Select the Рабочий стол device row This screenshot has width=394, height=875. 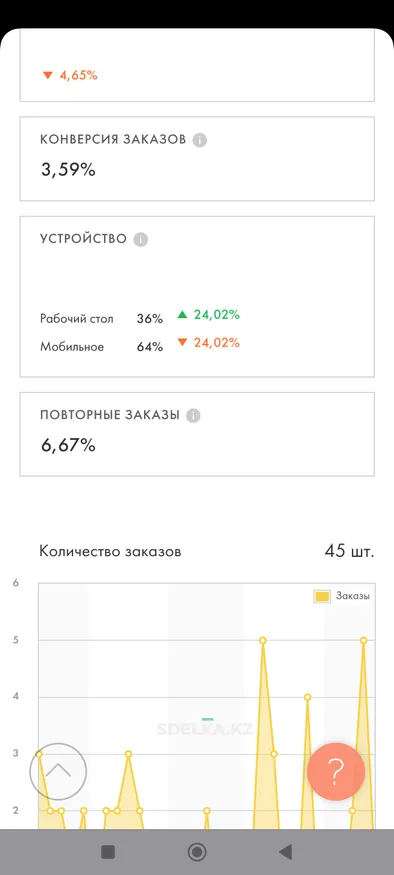(x=140, y=317)
